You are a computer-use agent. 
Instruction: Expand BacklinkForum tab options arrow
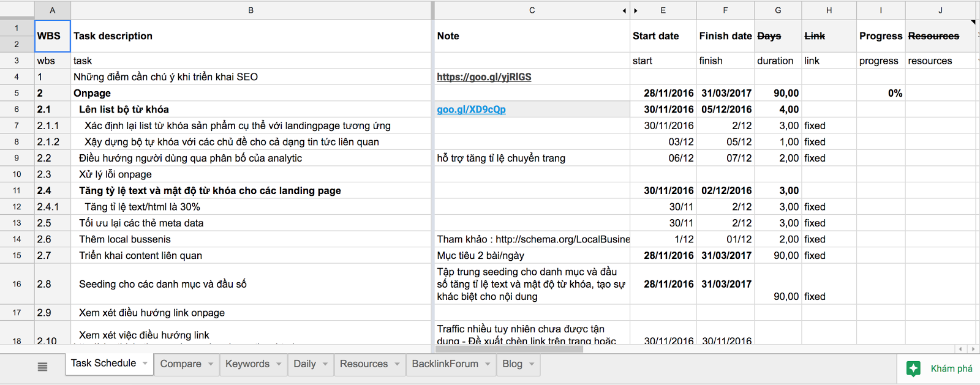tap(488, 364)
